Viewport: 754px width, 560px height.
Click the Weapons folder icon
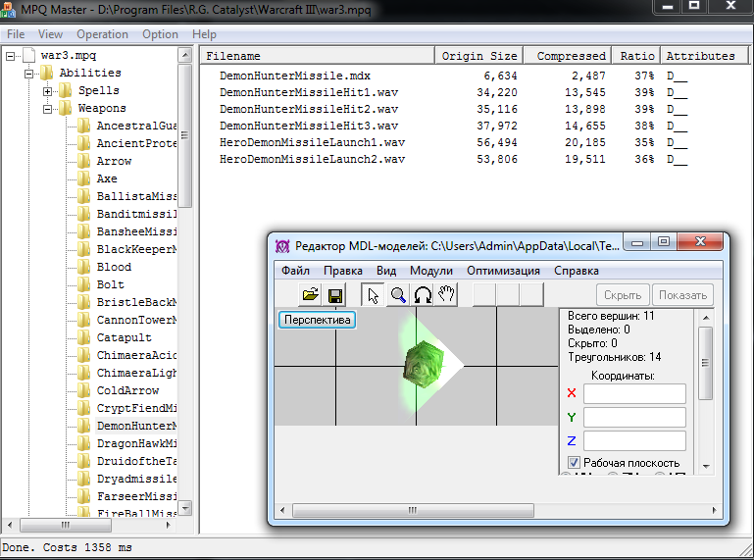[x=66, y=108]
